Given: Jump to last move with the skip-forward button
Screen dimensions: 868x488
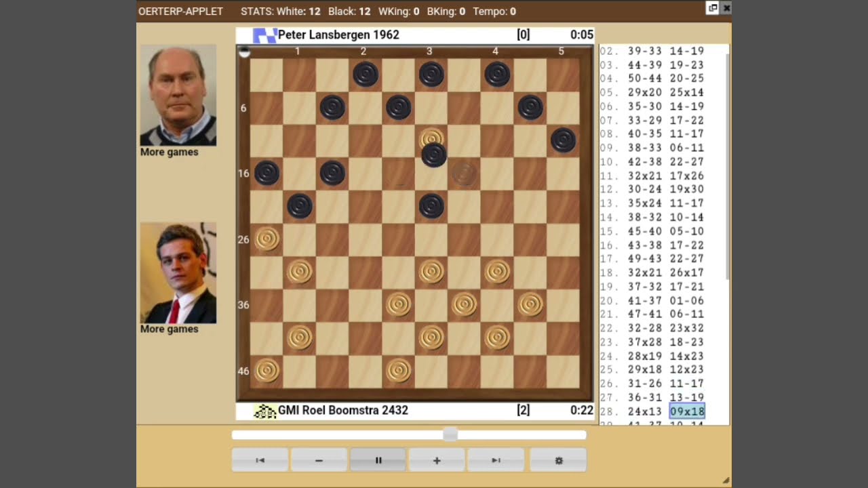Looking at the screenshot, I should coord(496,460).
